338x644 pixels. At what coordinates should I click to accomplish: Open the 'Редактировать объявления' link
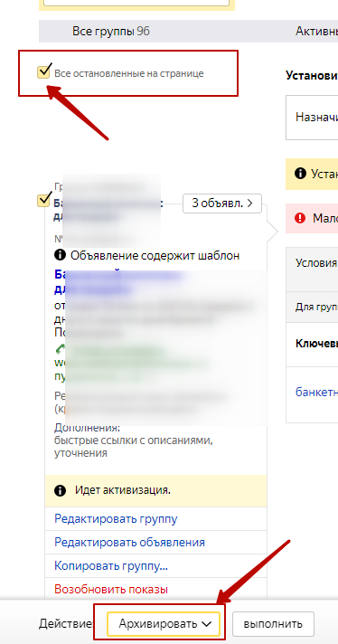pos(129,543)
